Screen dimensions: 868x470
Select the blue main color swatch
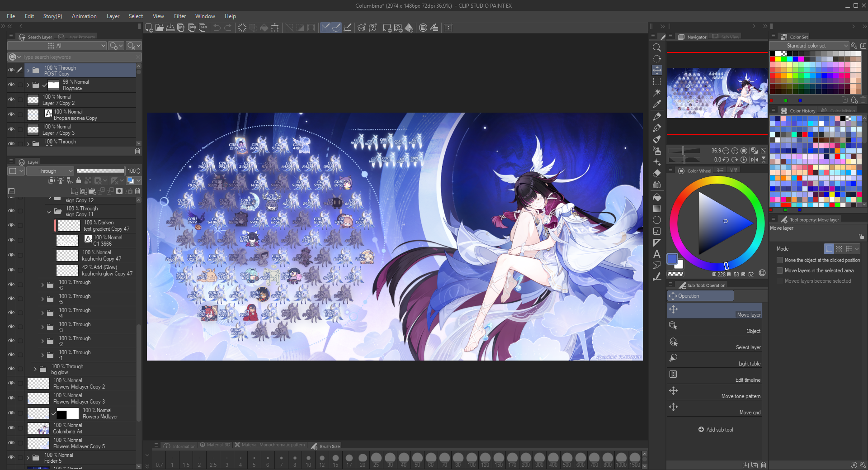[x=673, y=258]
